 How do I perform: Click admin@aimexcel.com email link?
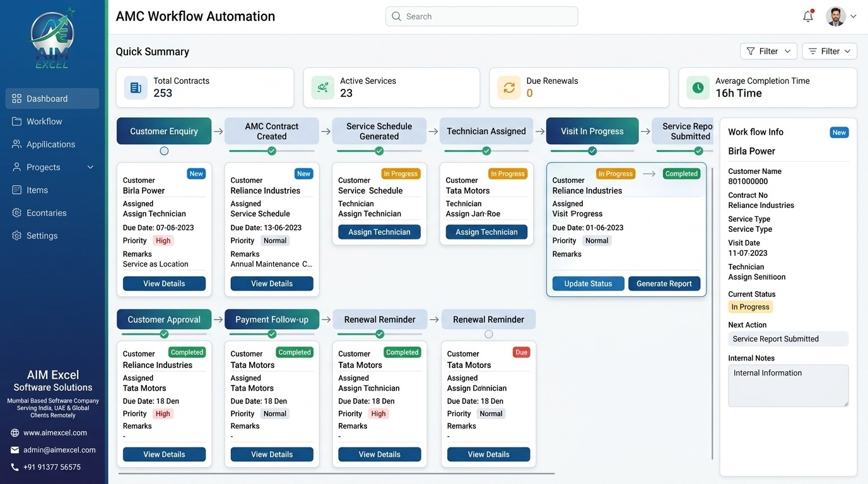coord(59,450)
